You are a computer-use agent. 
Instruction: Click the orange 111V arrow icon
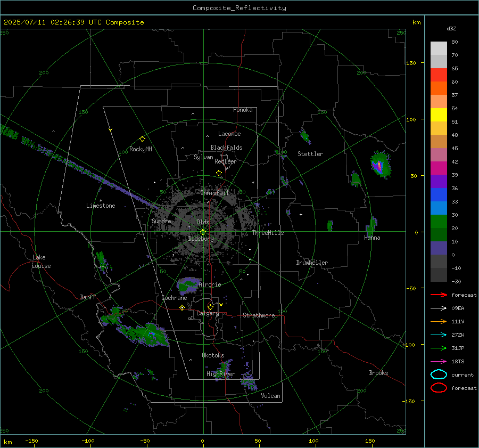pyautogui.click(x=439, y=321)
